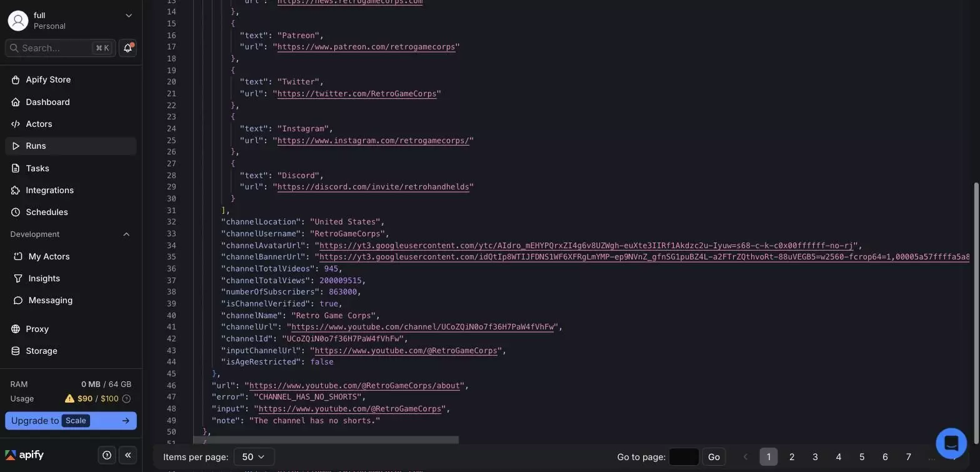
Task: Open the Discord invite link
Action: [373, 187]
